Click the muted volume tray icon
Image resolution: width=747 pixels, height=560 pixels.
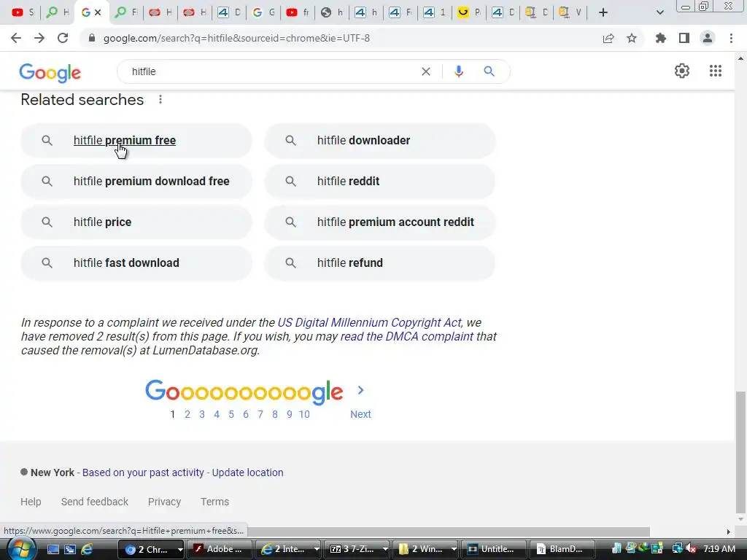point(692,548)
